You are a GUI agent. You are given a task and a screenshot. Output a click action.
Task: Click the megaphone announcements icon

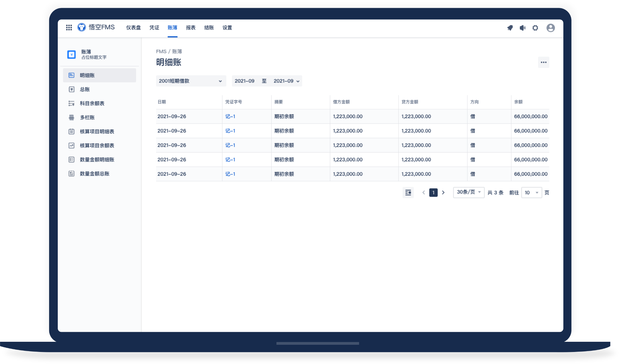pos(522,28)
